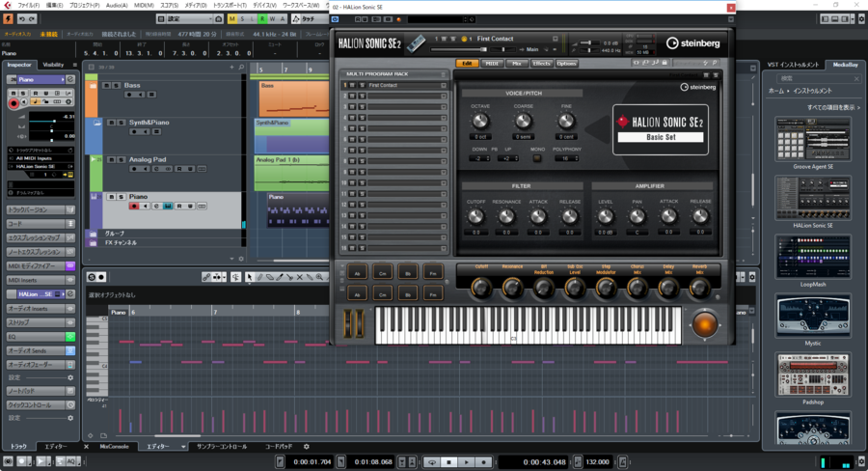Open slot 1 First Contact program dropdown
868x471 pixels.
tap(444, 85)
